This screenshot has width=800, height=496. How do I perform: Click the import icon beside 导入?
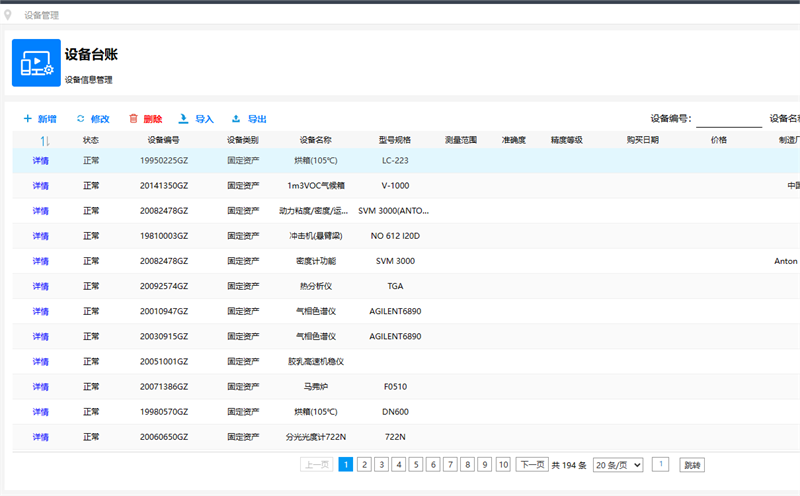click(183, 119)
